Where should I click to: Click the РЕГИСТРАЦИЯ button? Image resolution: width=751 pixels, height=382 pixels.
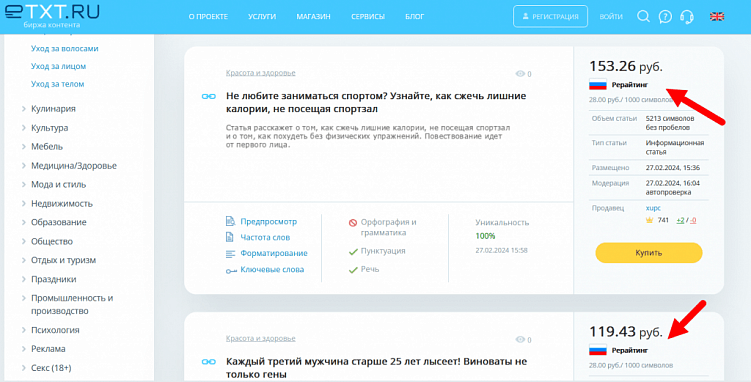tap(550, 16)
